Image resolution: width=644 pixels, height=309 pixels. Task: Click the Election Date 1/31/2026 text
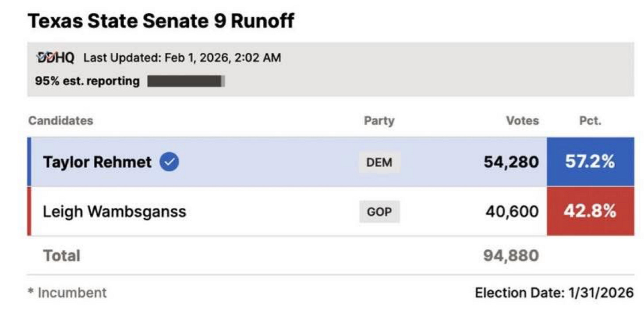point(554,293)
